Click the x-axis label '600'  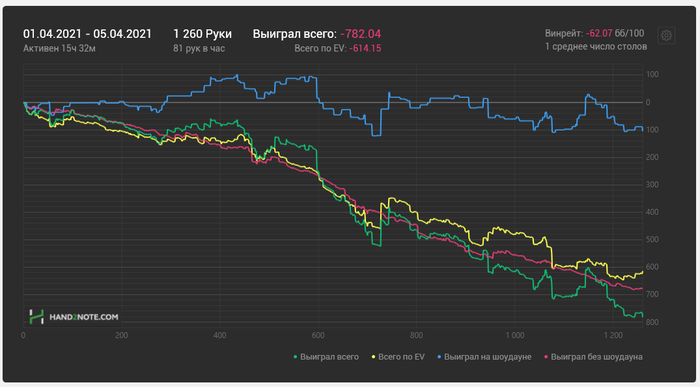pyautogui.click(x=318, y=335)
